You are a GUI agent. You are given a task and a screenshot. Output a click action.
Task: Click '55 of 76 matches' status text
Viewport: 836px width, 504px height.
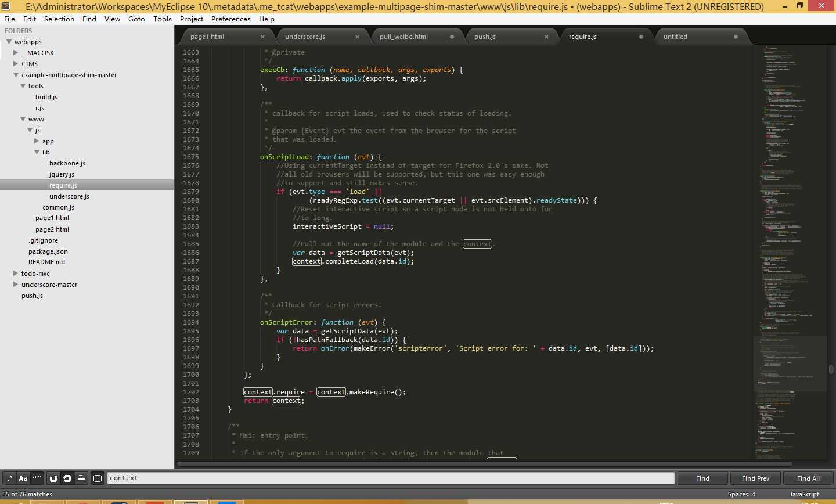tap(27, 494)
